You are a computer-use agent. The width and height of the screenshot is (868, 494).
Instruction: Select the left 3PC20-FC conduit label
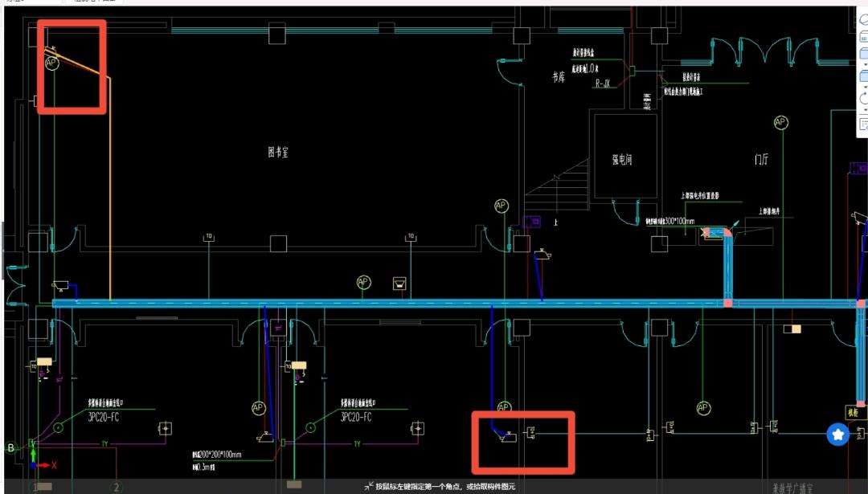pos(104,417)
